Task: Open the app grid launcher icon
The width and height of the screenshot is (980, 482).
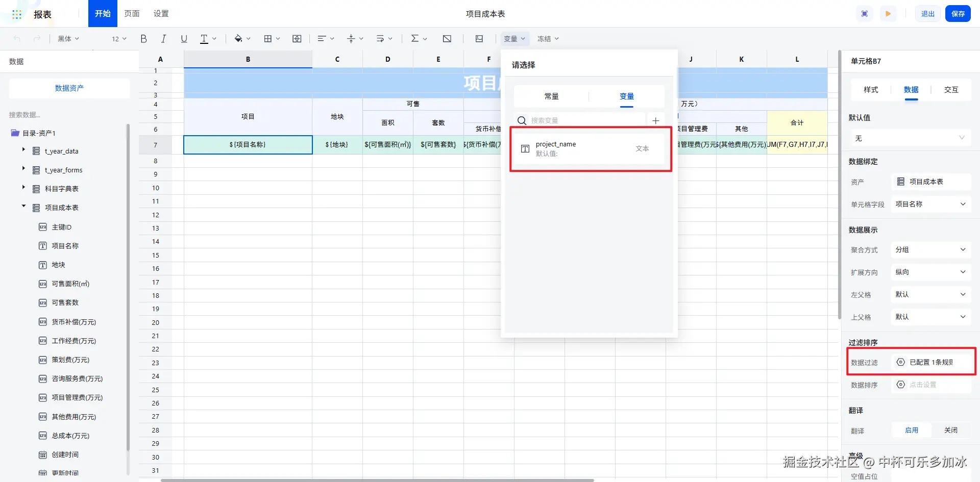Action: click(17, 14)
